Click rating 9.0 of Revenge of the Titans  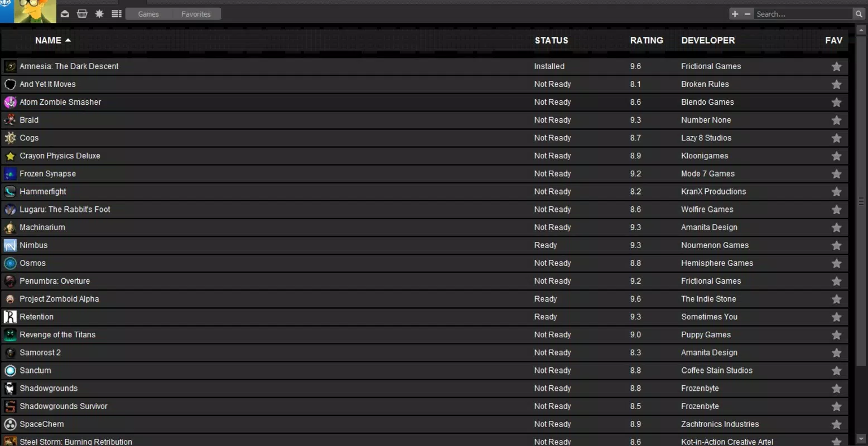coord(635,334)
